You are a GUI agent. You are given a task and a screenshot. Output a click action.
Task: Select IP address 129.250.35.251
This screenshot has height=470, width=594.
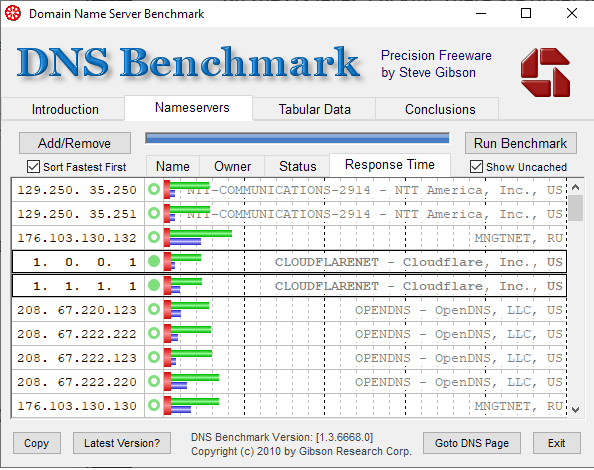coord(77,214)
